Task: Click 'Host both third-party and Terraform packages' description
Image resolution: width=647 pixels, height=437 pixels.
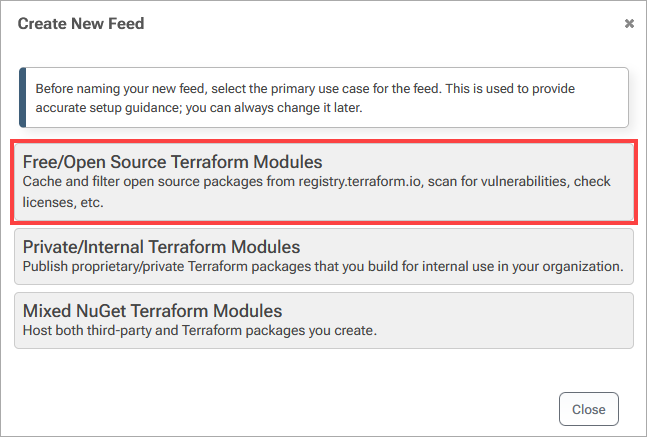Action: (200, 331)
